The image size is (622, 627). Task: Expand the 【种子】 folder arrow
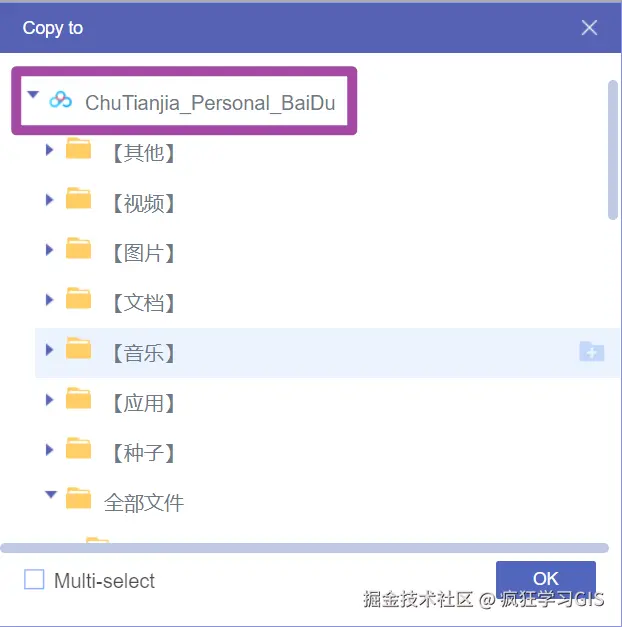49,450
